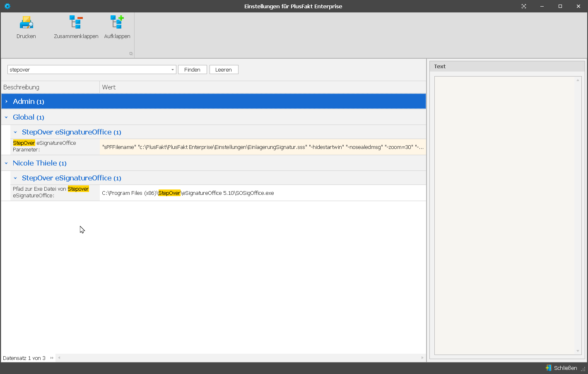
Task: Click Text panel scrollbar down arrow
Action: click(x=578, y=351)
